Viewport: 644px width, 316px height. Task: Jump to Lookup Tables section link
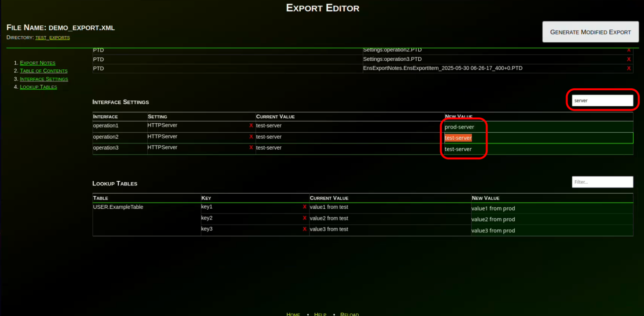click(38, 87)
